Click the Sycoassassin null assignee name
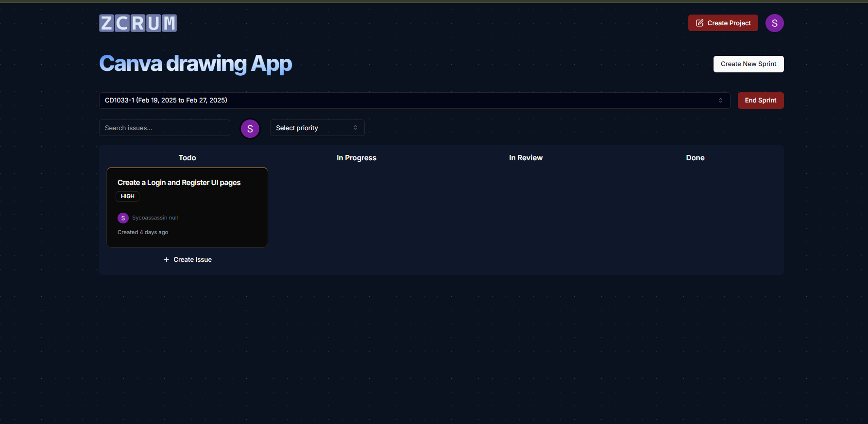 (x=155, y=218)
